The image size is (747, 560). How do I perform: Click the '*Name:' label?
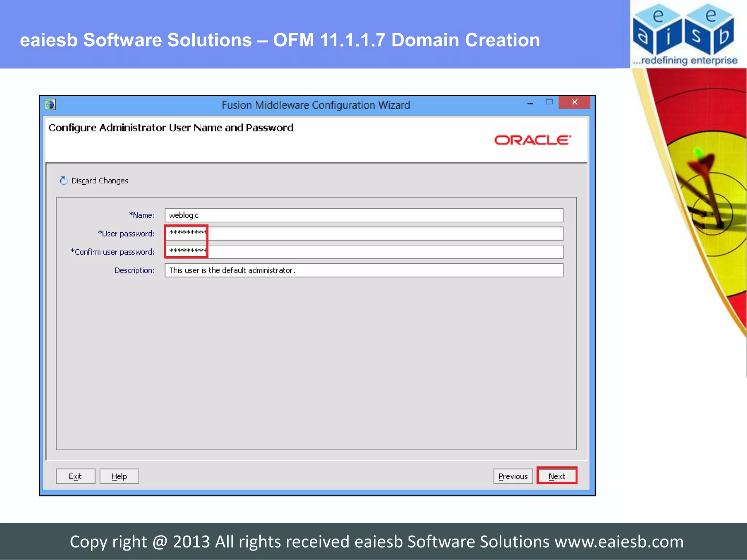[x=142, y=215]
